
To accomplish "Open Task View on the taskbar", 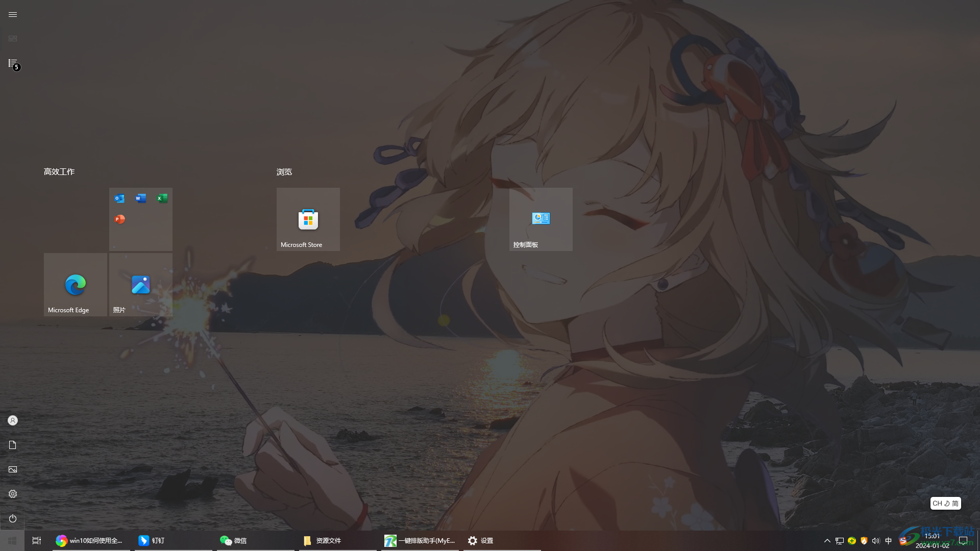I will pyautogui.click(x=37, y=541).
